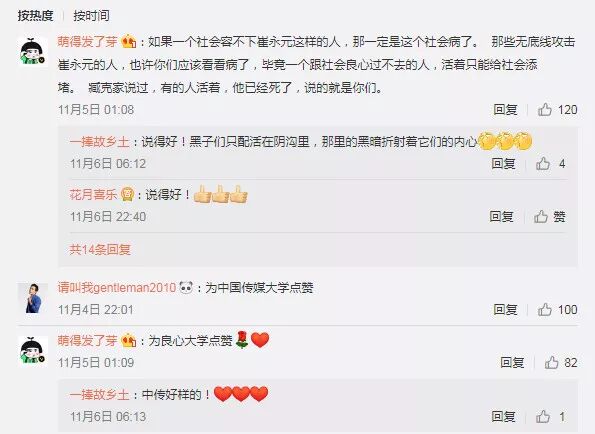The height and width of the screenshot is (434, 595).
Task: Click thumbs-up on comment with 4 likes
Action: pyautogui.click(x=543, y=164)
